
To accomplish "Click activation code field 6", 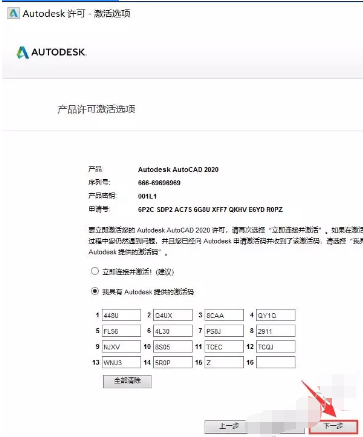I will tap(173, 331).
